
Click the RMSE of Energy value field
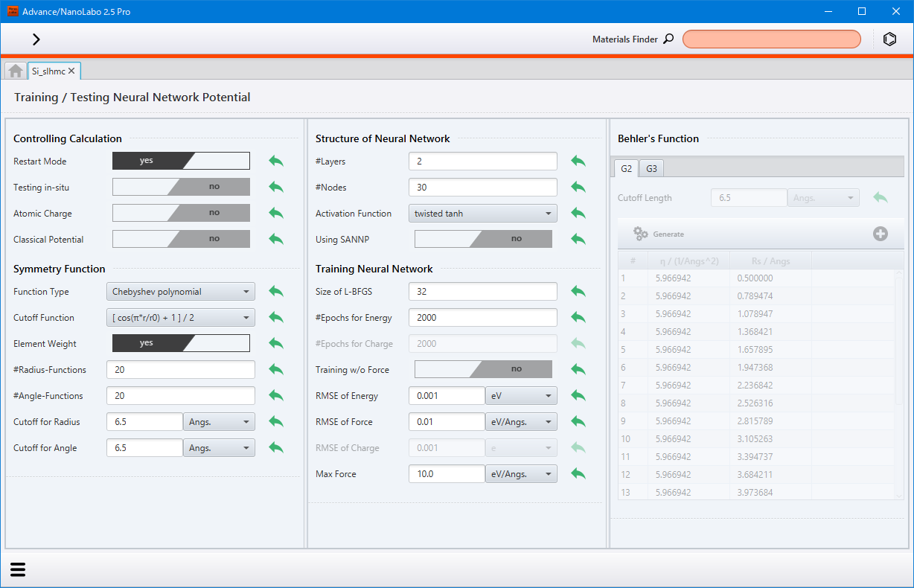pyautogui.click(x=447, y=395)
